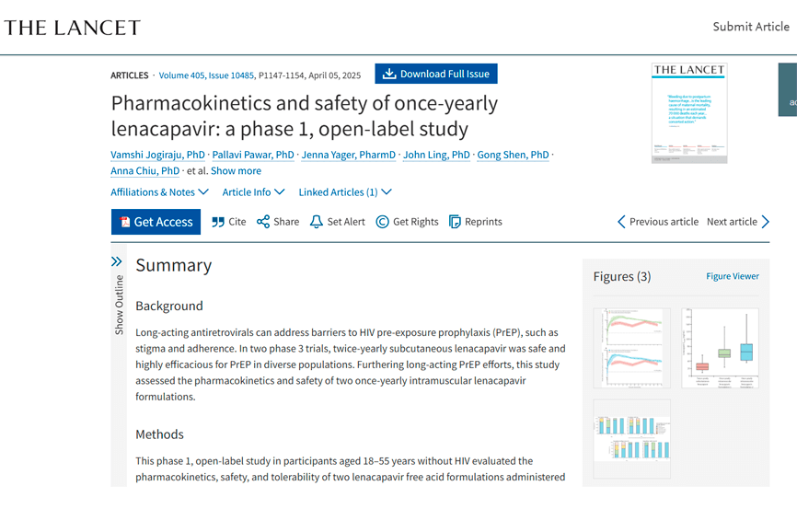Click the Reprints document icon
Screen dimensions: 797x532
[x=455, y=222]
